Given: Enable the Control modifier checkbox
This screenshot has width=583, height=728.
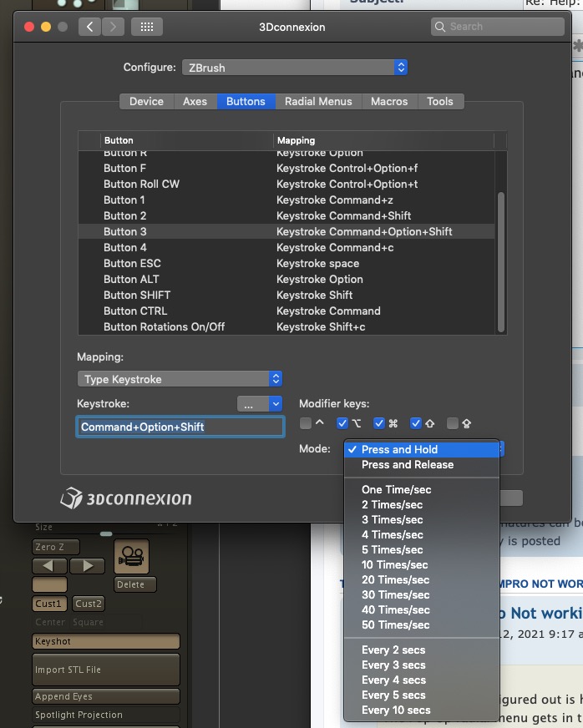Looking at the screenshot, I should [x=305, y=423].
